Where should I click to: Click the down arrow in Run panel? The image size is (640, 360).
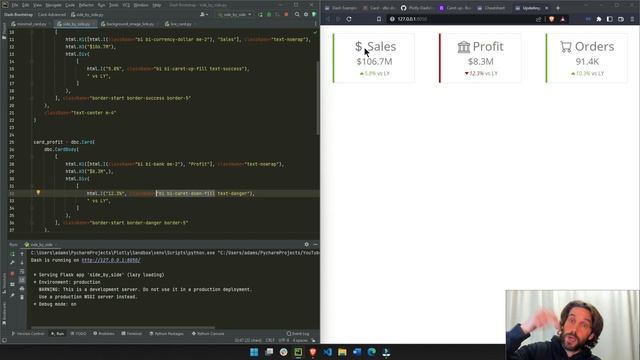tap(22, 263)
